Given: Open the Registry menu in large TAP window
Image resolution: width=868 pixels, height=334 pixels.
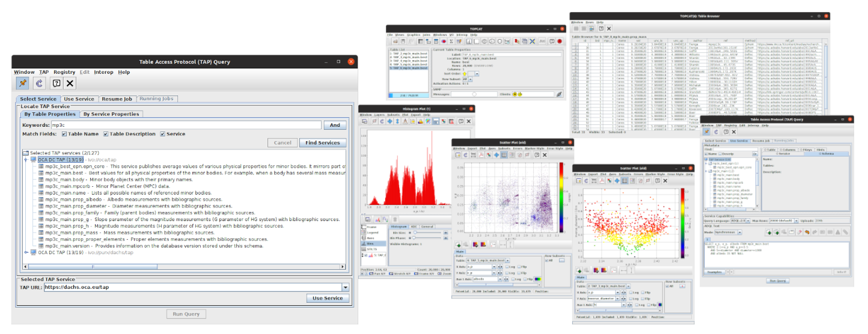Looking at the screenshot, I should point(64,72).
